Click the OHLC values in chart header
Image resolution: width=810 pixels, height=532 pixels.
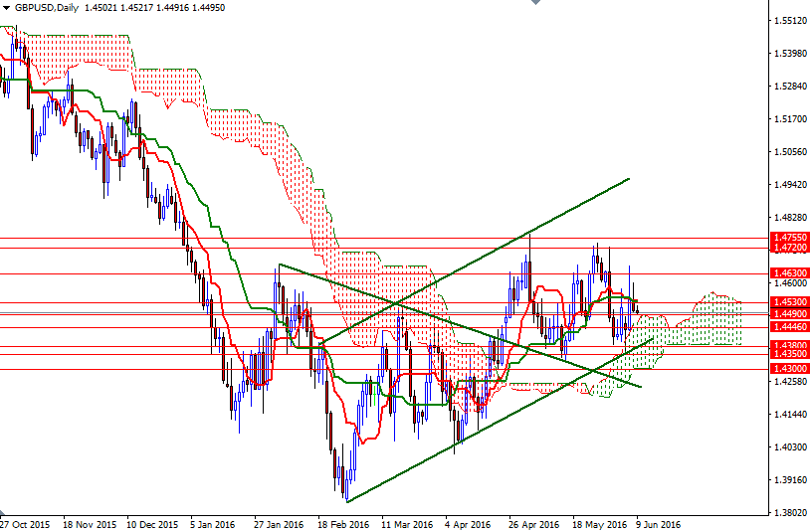click(x=143, y=7)
